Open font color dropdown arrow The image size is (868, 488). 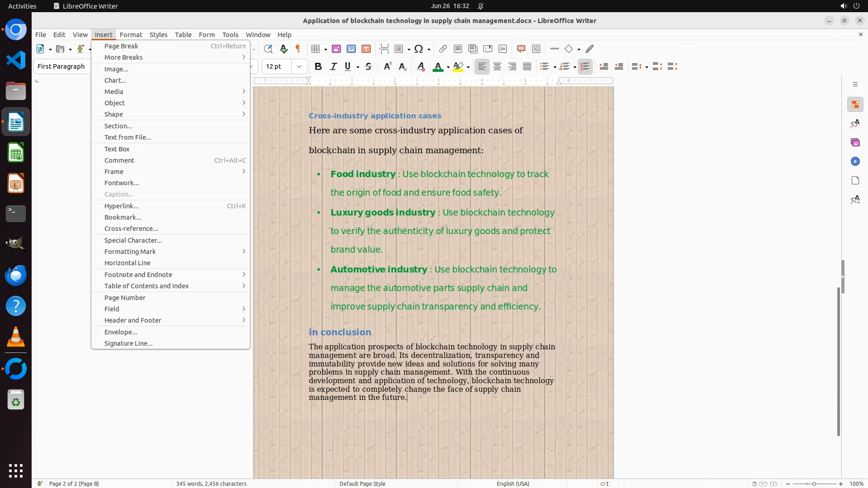point(448,67)
